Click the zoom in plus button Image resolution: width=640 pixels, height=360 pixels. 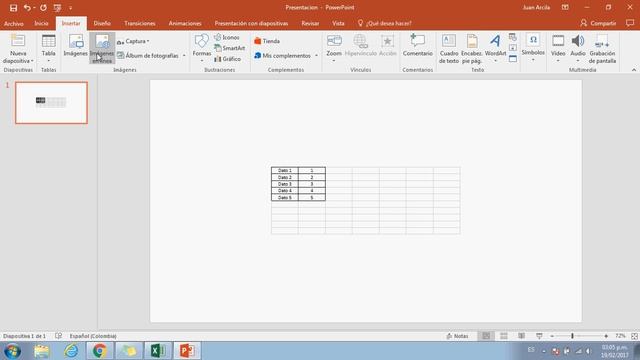click(x=606, y=336)
